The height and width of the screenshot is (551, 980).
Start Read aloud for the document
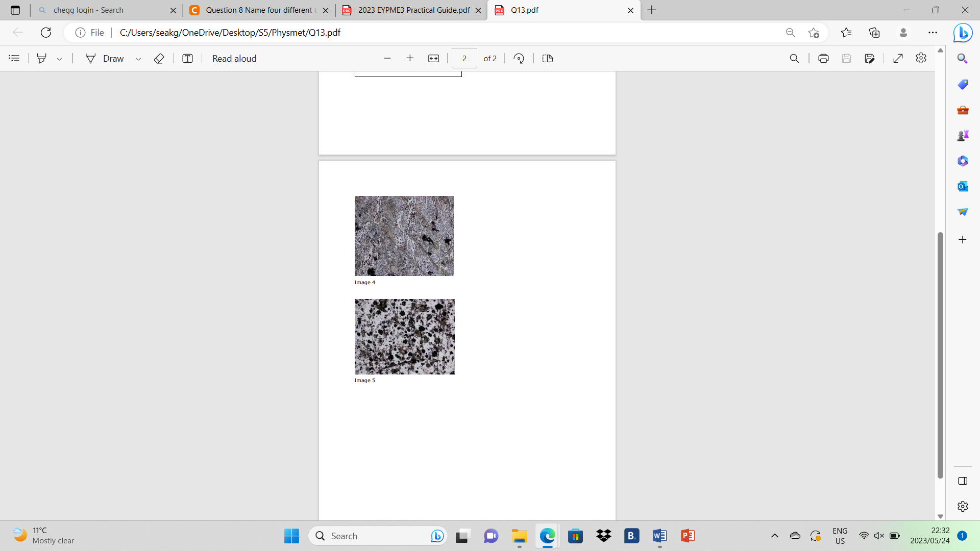[234, 58]
